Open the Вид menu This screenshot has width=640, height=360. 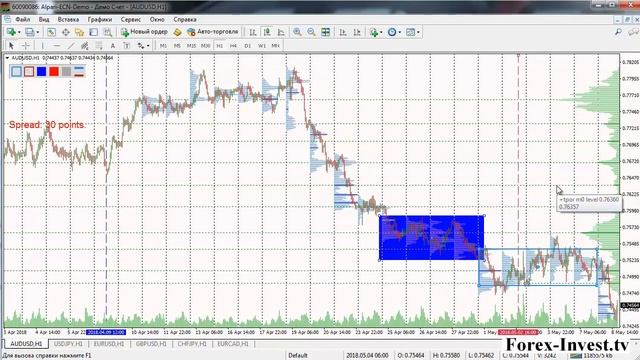[44, 19]
